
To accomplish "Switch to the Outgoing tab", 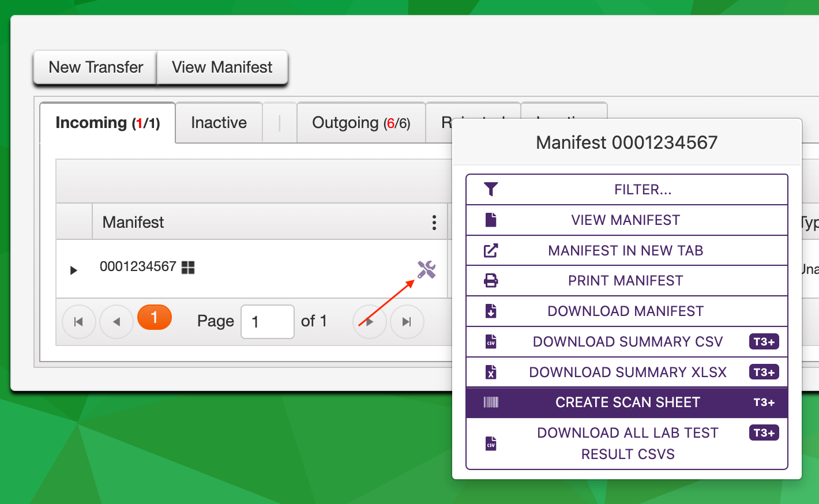I will 360,123.
